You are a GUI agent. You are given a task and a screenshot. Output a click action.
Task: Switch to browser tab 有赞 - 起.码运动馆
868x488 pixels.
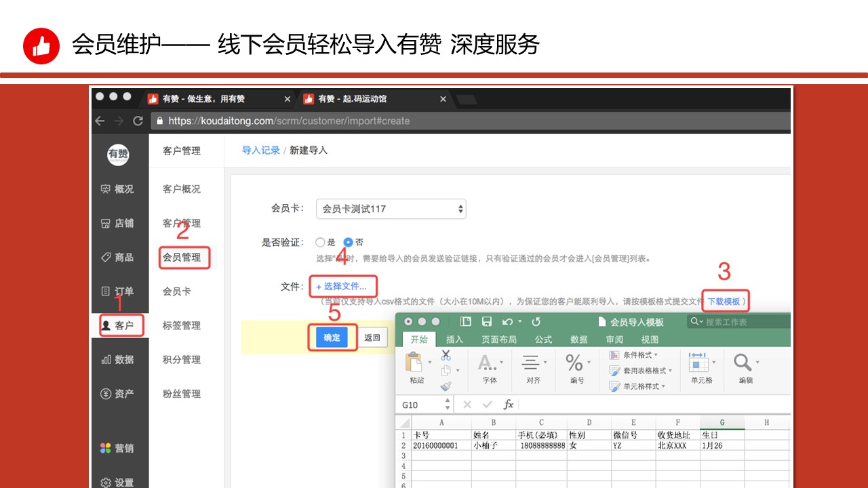[x=374, y=99]
